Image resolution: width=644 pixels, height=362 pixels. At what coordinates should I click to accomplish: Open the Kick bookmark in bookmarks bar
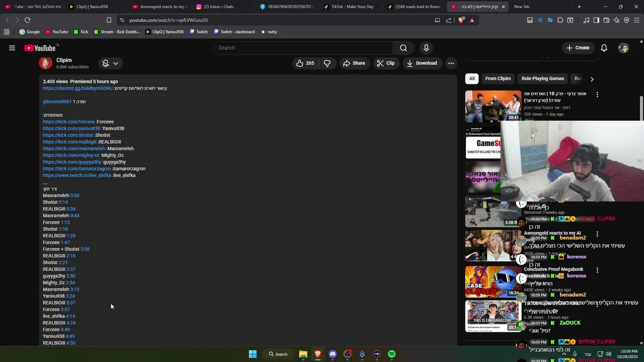click(x=80, y=32)
